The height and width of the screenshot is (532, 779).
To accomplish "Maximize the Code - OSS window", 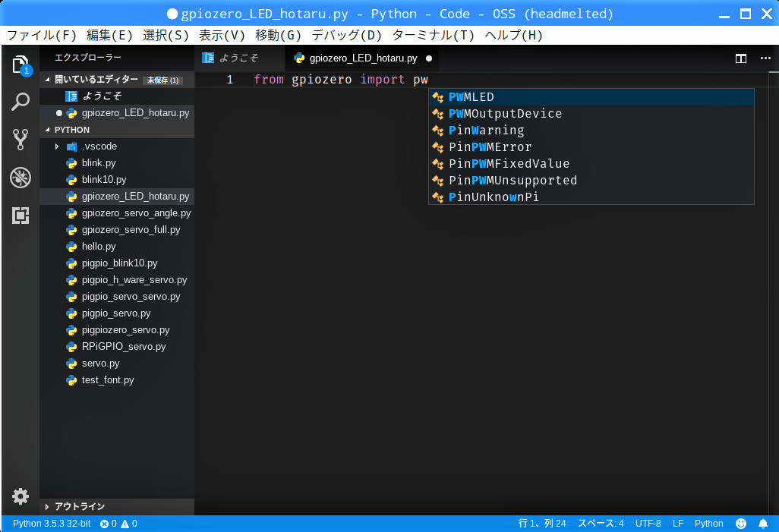I will (x=746, y=14).
